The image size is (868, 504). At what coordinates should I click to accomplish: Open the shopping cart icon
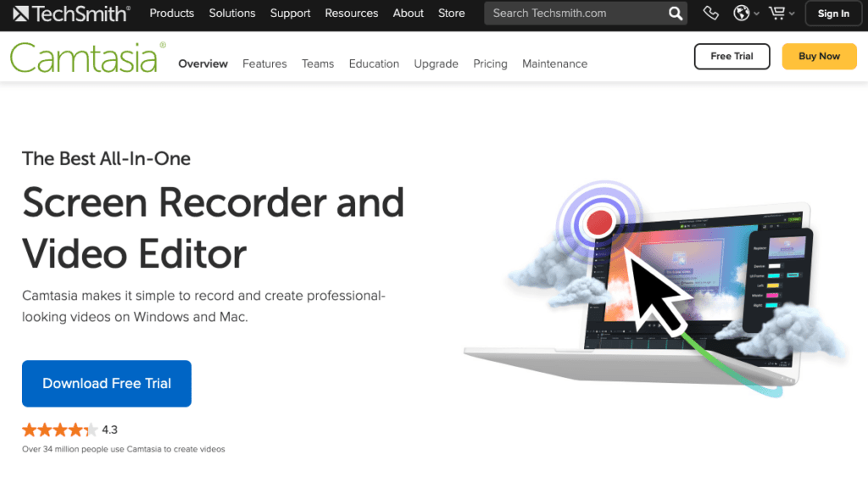click(776, 13)
